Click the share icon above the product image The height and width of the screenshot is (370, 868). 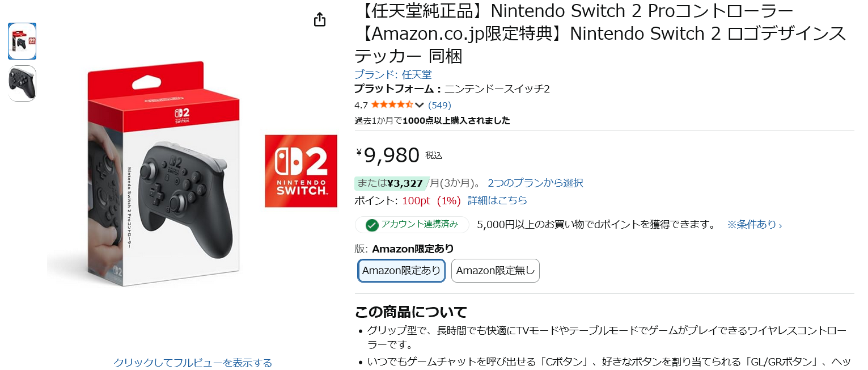click(320, 19)
